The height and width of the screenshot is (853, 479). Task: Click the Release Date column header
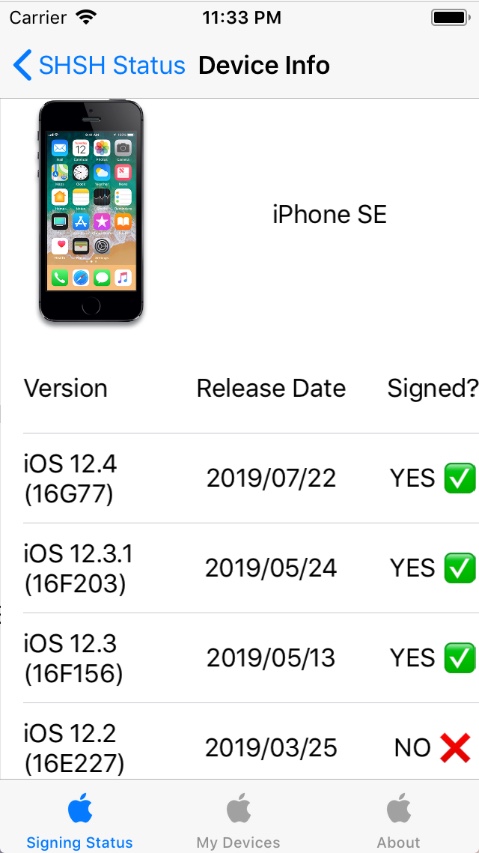(271, 389)
